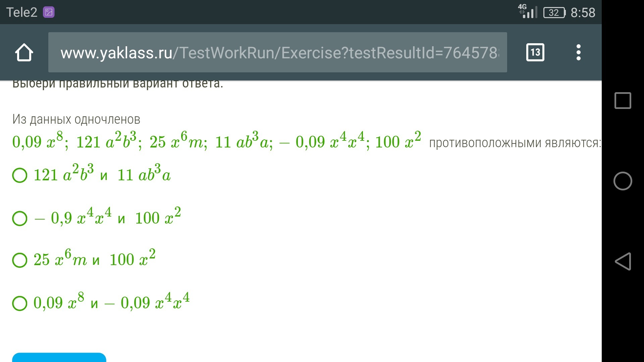Tap the Android home circle button
The width and height of the screenshot is (644, 362).
point(623,181)
